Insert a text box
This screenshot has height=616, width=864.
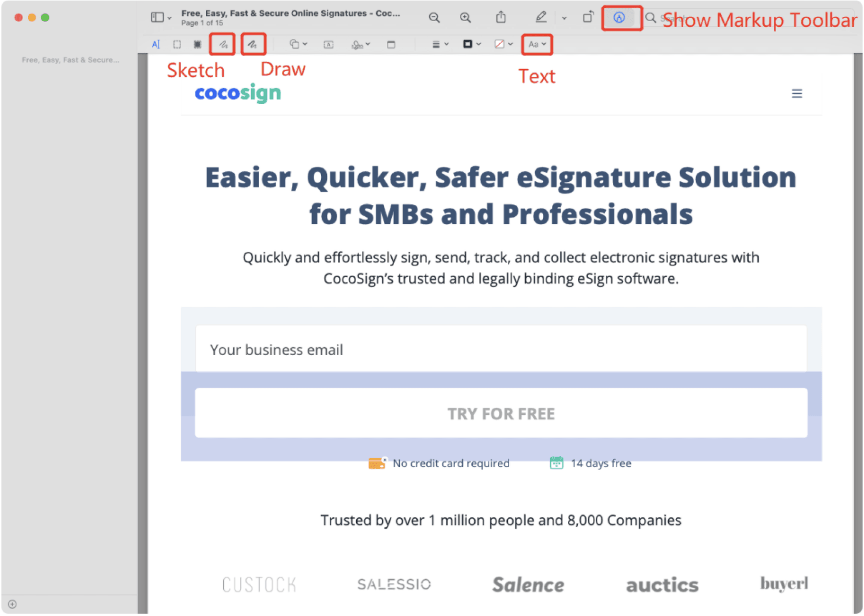pos(328,44)
